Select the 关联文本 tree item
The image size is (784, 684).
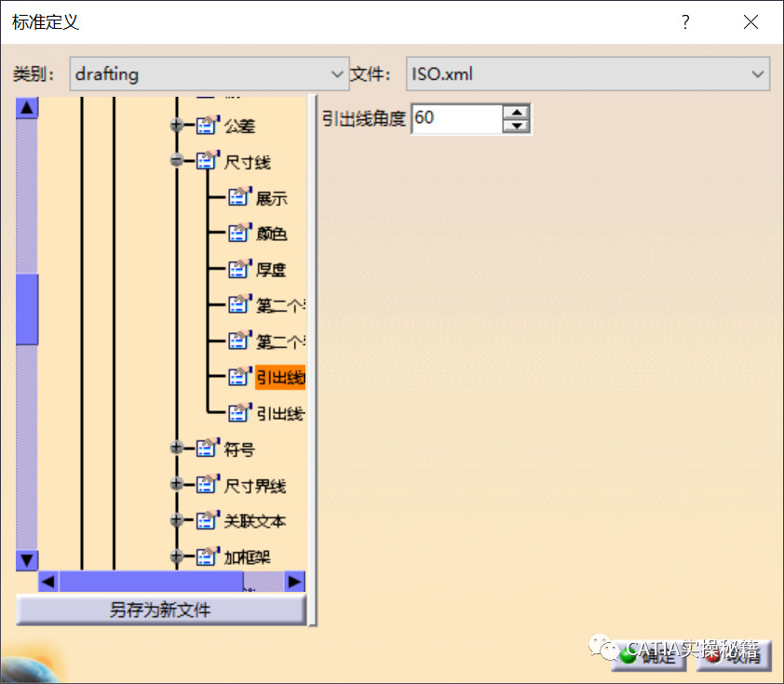point(254,521)
